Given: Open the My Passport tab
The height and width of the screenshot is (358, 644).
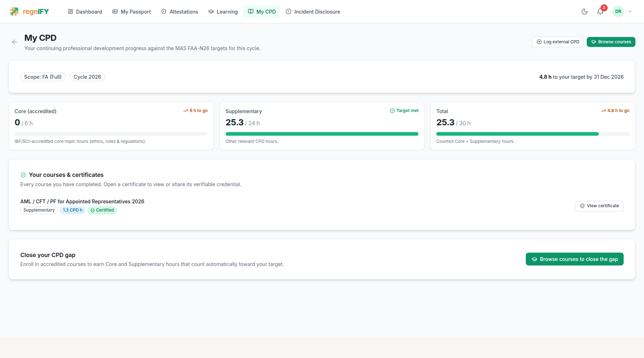Looking at the screenshot, I should (132, 11).
